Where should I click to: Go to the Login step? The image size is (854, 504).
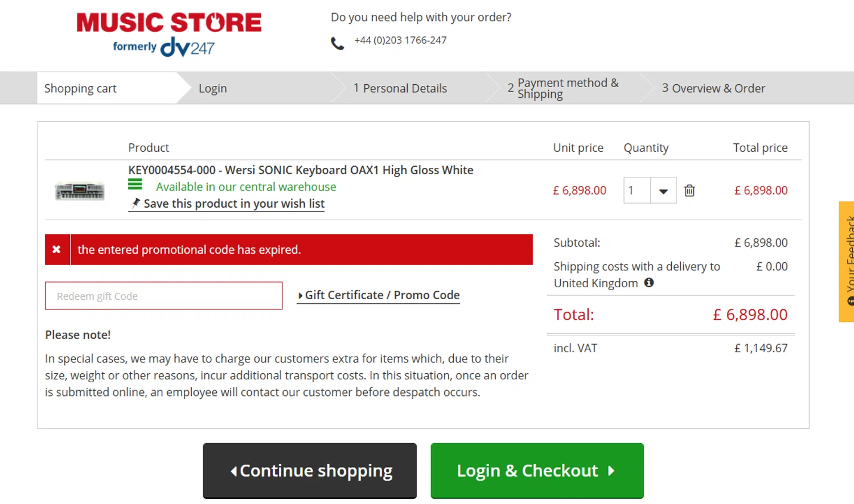(x=213, y=88)
